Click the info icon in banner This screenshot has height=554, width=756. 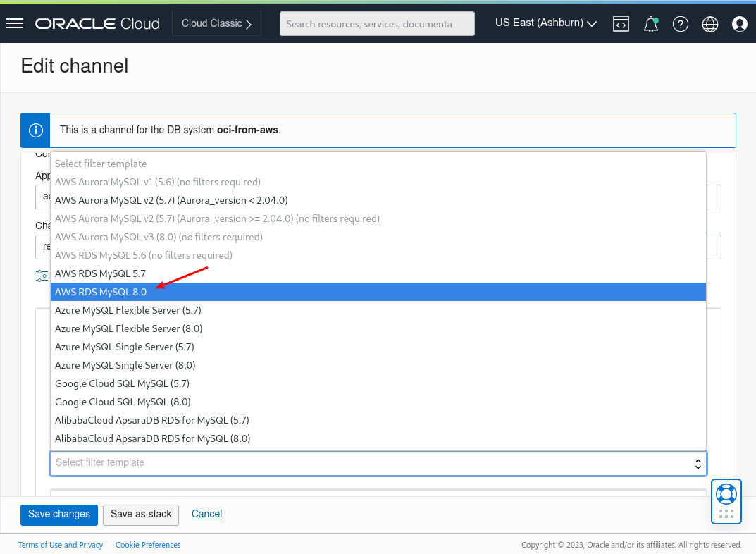[36, 130]
